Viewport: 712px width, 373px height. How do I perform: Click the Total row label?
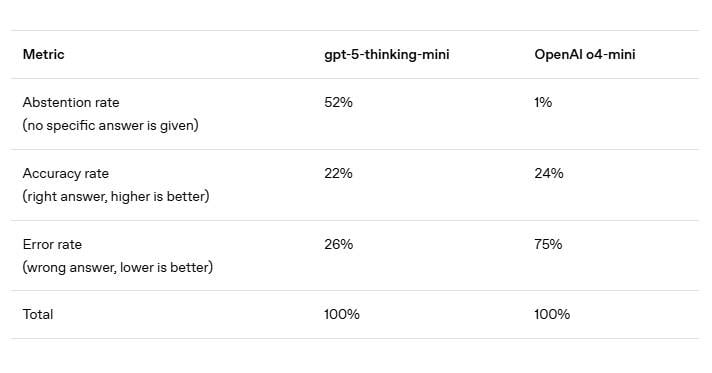pos(38,314)
